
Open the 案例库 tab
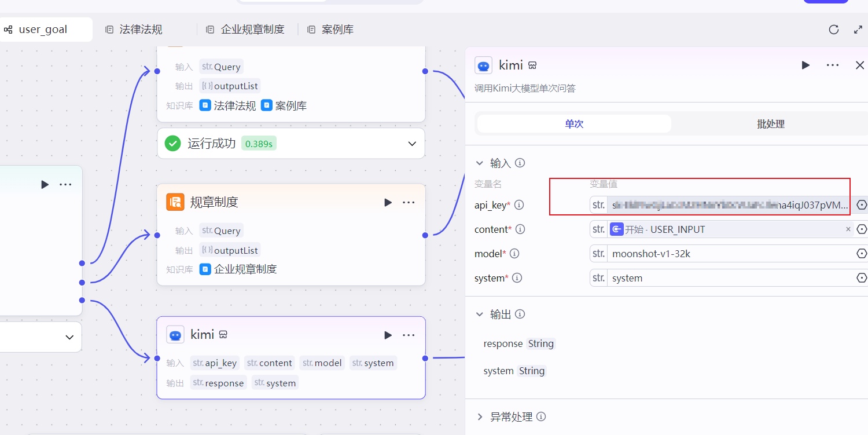coord(331,30)
